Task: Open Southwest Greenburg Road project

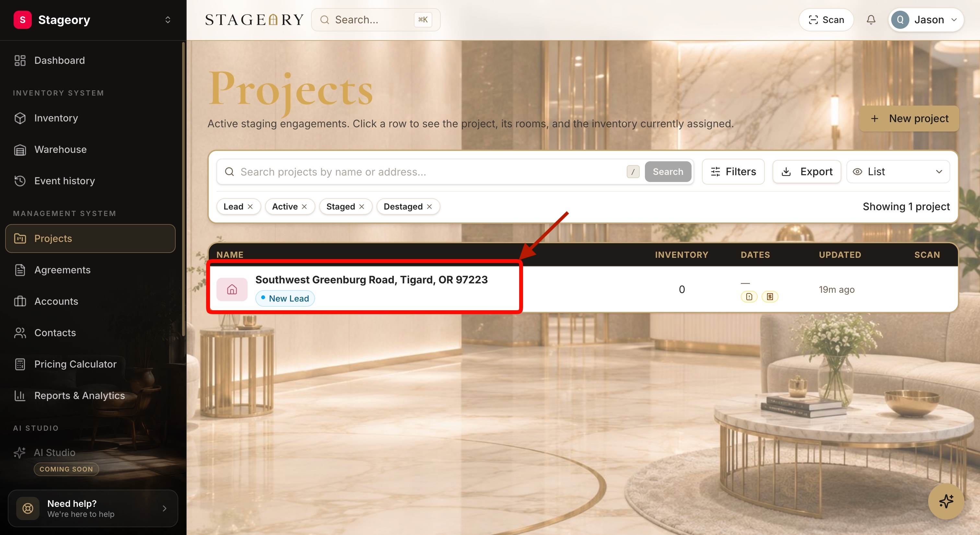Action: [371, 280]
